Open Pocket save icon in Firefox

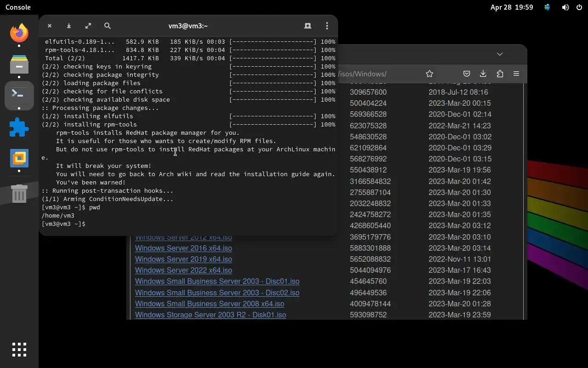coord(466,74)
